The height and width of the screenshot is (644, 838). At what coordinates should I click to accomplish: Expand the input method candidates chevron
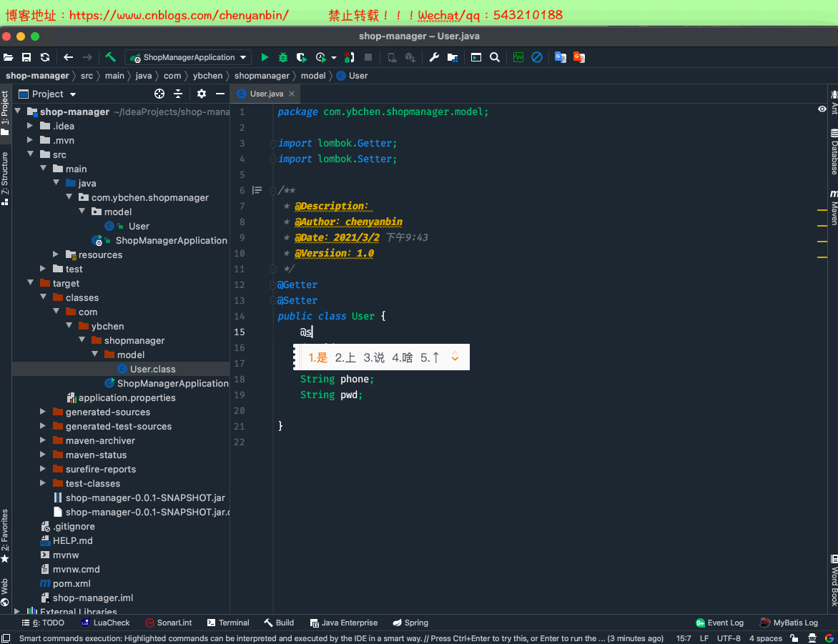point(455,357)
